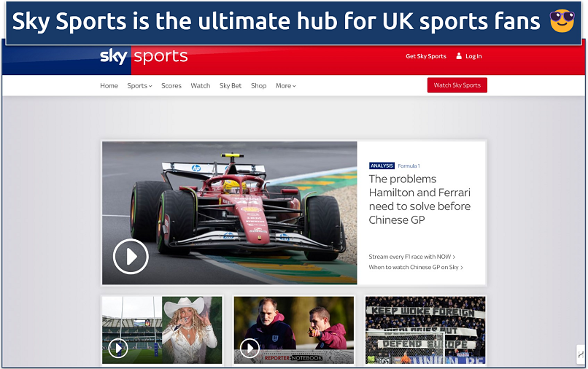
Task: Expand the Sports dropdown menu
Action: tap(139, 85)
